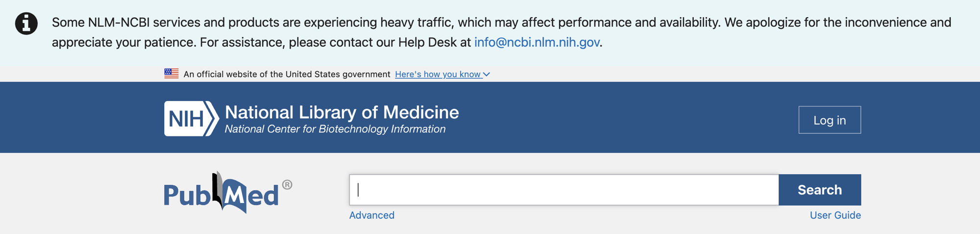Open the info@ncbi.nlm.nih.gov email link

click(x=537, y=42)
